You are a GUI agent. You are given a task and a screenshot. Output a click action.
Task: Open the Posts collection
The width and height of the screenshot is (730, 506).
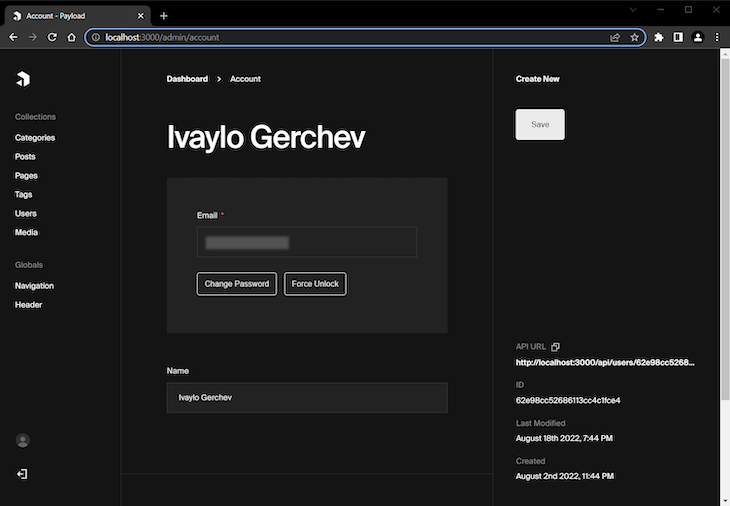click(x=25, y=157)
